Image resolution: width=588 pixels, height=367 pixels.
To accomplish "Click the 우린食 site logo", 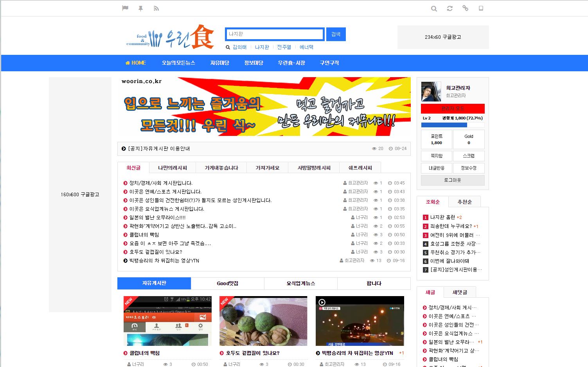I will coord(170,37).
